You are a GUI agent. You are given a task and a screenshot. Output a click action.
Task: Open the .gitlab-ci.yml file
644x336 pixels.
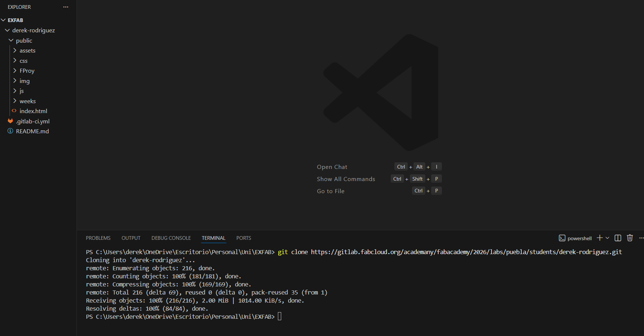[x=32, y=121]
